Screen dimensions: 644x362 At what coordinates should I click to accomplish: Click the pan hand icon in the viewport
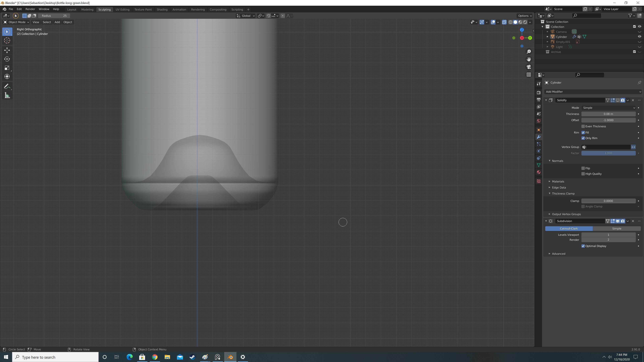coord(529,59)
